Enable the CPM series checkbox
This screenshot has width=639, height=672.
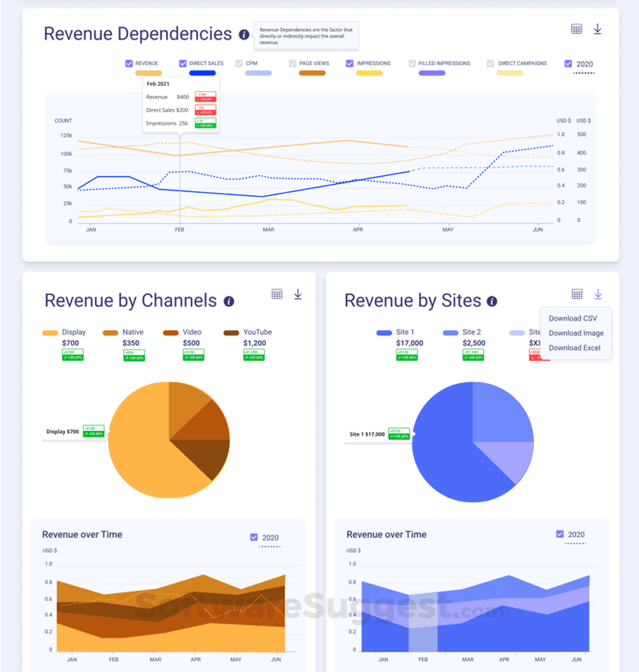tap(239, 64)
